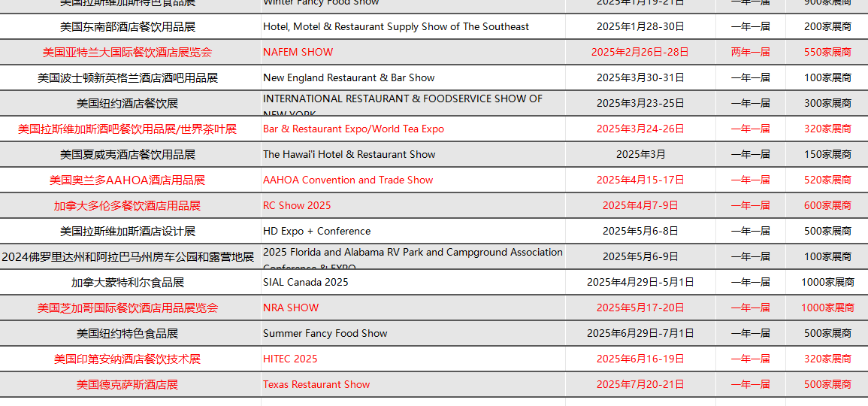Viewport: 868px width, 406px height.
Task: Select Bar & Restaurant Expo/World Tea Expo cell
Action: tap(353, 129)
